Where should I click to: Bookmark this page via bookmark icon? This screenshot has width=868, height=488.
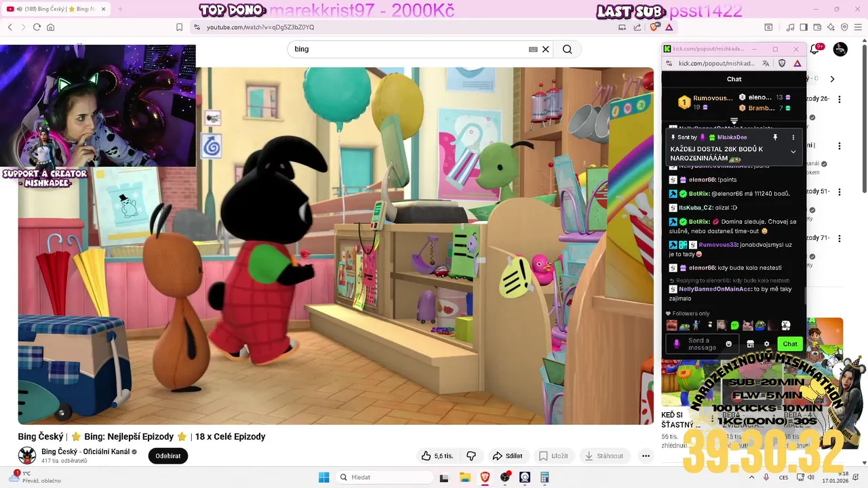179,27
